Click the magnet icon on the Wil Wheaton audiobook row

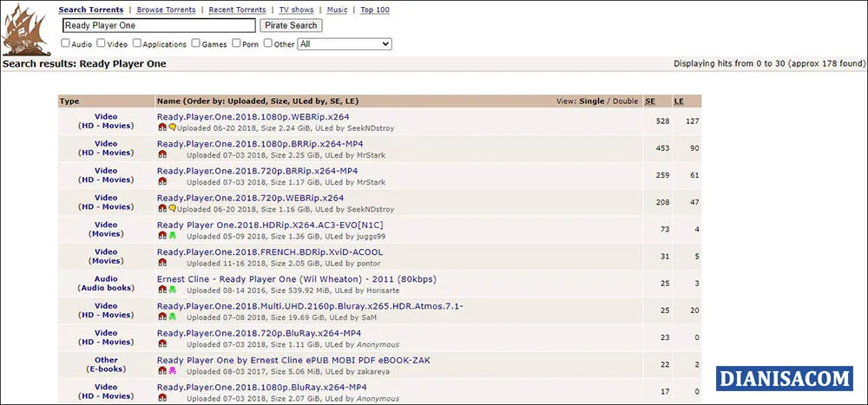162,290
